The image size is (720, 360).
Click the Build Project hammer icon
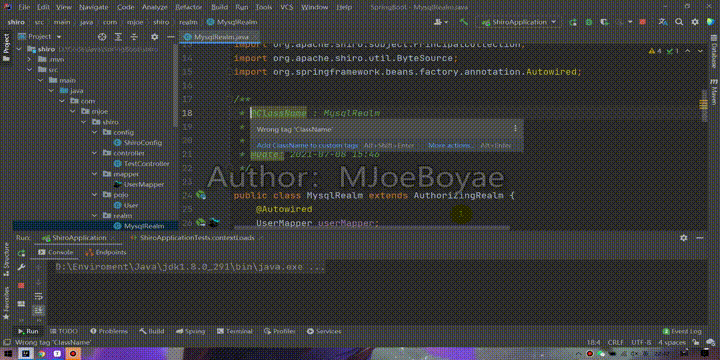(463, 22)
